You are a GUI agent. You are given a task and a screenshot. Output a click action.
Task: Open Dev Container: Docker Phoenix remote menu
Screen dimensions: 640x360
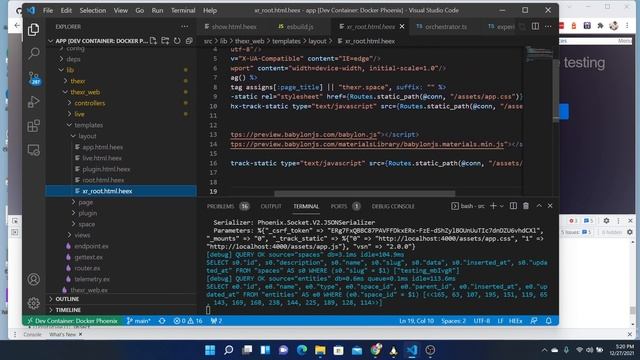click(x=72, y=321)
